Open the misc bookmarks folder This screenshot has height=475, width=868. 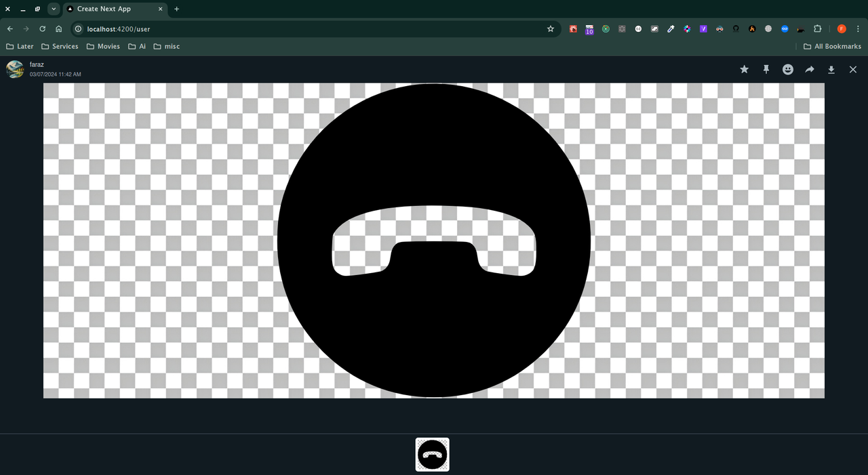click(167, 46)
